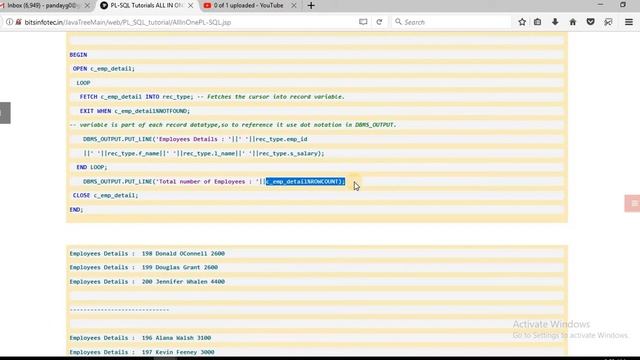The width and height of the screenshot is (640, 360).
Task: Go to the browser home page icon
Action: [573, 22]
